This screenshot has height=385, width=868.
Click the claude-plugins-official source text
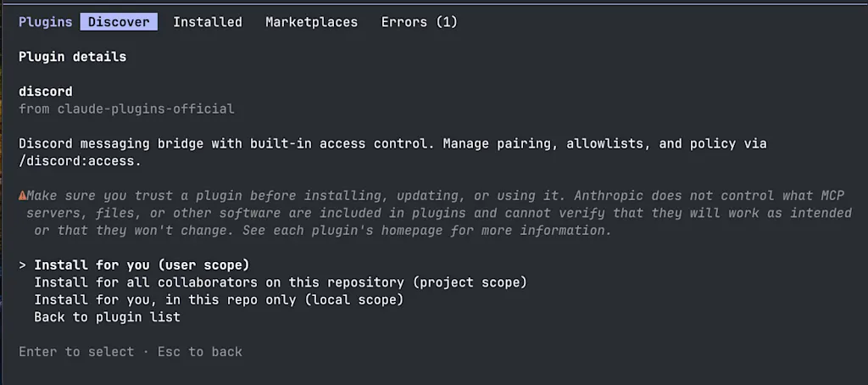coord(146,109)
